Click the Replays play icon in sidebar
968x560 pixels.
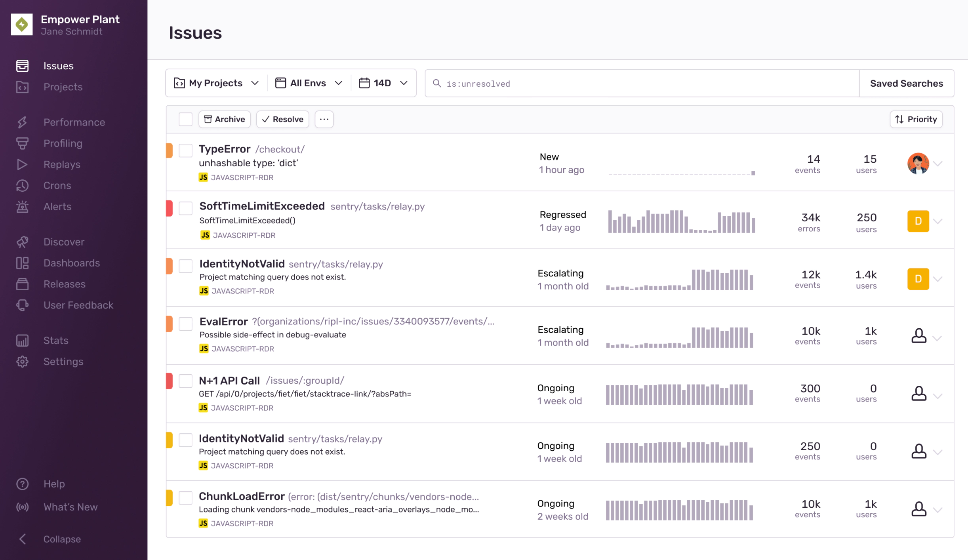click(x=22, y=164)
